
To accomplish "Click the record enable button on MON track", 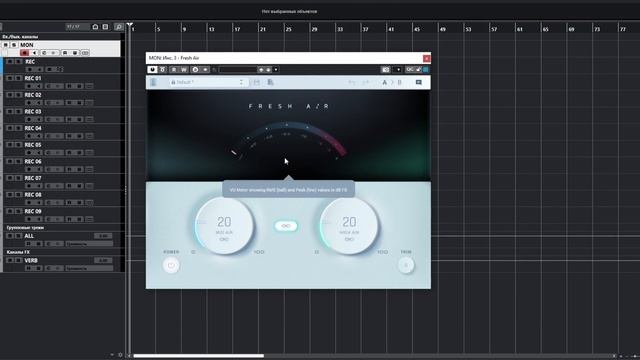I will click(x=24, y=53).
